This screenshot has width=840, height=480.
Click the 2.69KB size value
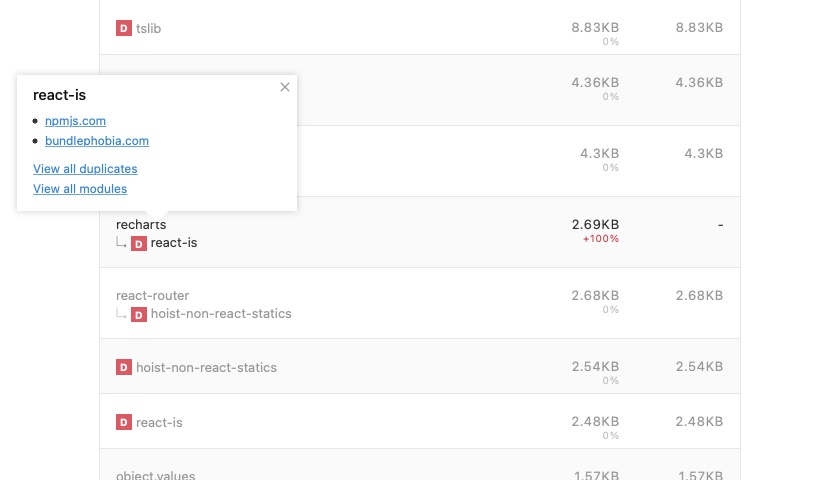pyautogui.click(x=595, y=224)
